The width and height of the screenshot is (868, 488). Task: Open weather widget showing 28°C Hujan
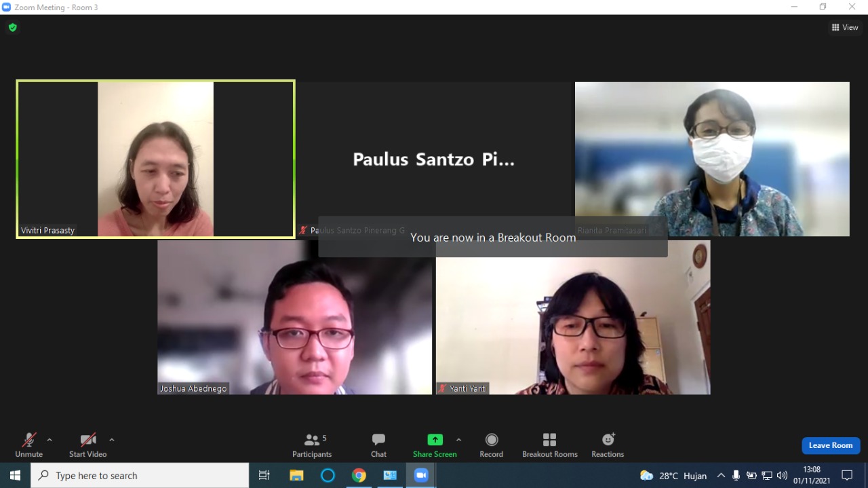coord(673,475)
